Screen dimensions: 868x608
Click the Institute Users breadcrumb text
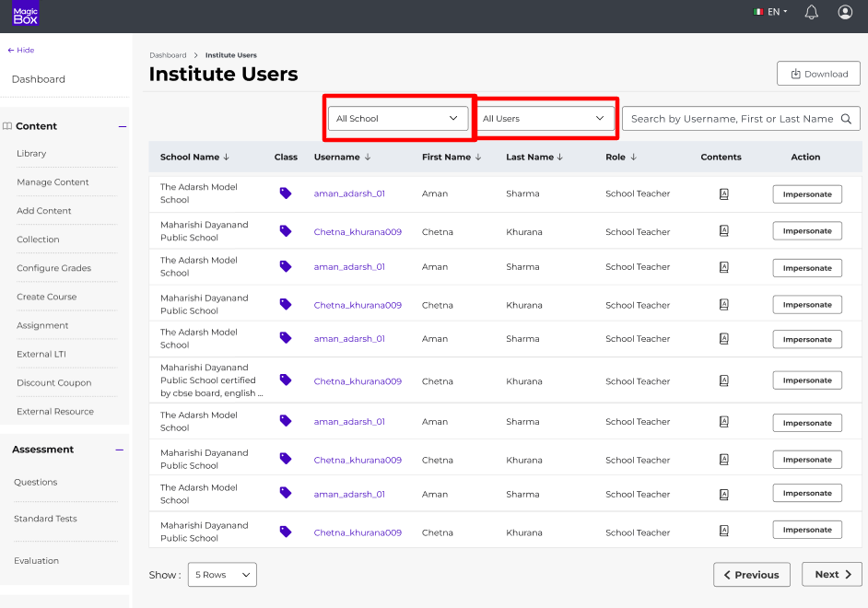[231, 55]
